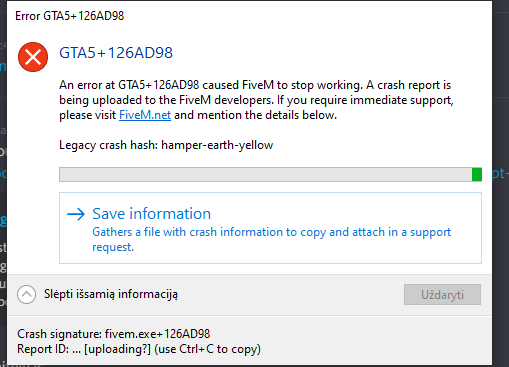Click the Legacy crash hash hamper-earth-yellow text
The height and width of the screenshot is (367, 509).
[x=166, y=145]
